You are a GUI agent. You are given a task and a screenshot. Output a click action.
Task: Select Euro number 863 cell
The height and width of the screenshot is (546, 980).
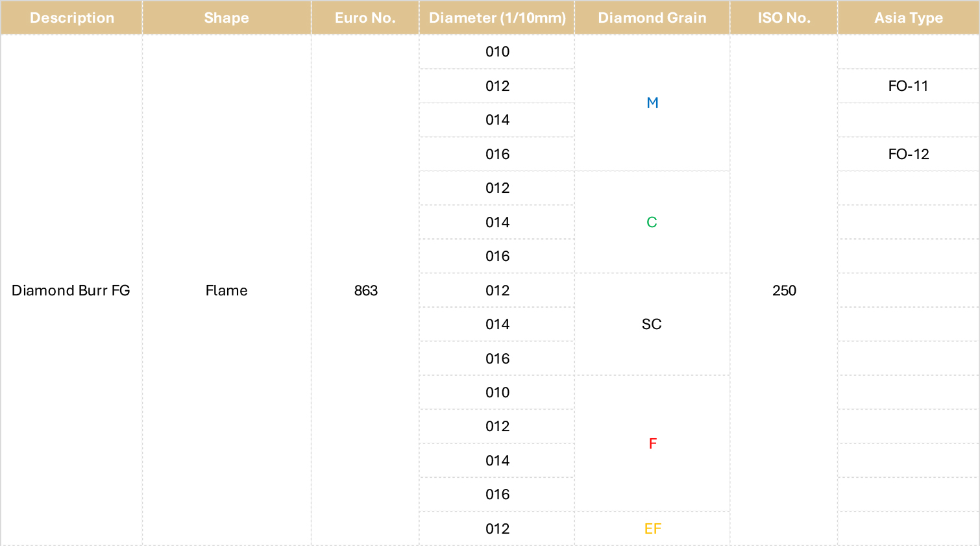pyautogui.click(x=365, y=290)
